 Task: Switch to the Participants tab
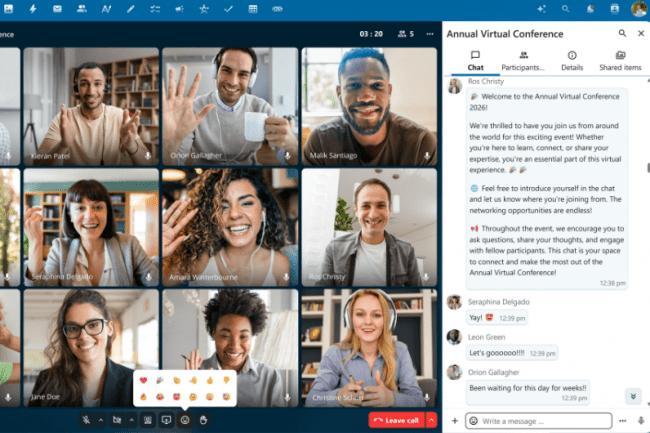[523, 61]
